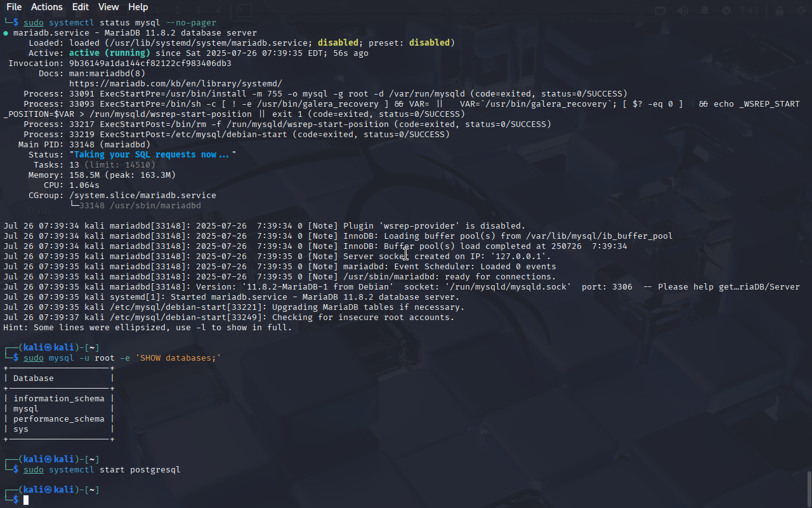This screenshot has width=812, height=508.
Task: Click the mariadb.com/kb/en/library/systemd URL
Action: [176, 84]
